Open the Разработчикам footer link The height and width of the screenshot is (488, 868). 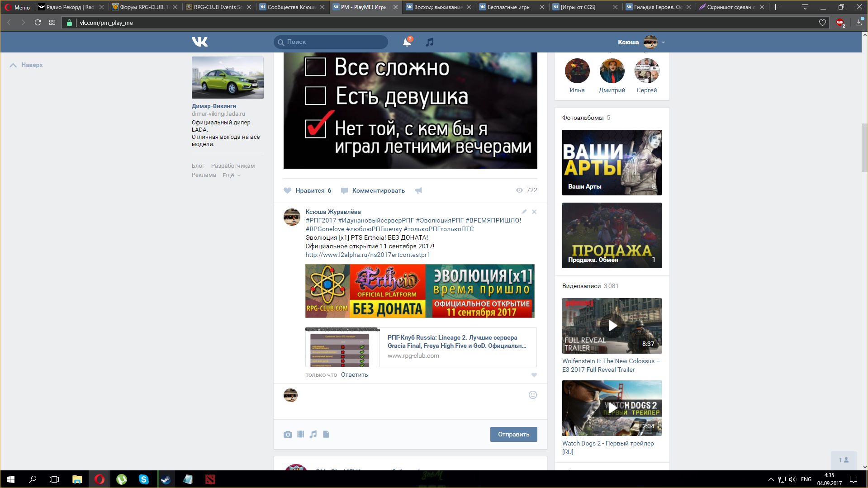[232, 166]
